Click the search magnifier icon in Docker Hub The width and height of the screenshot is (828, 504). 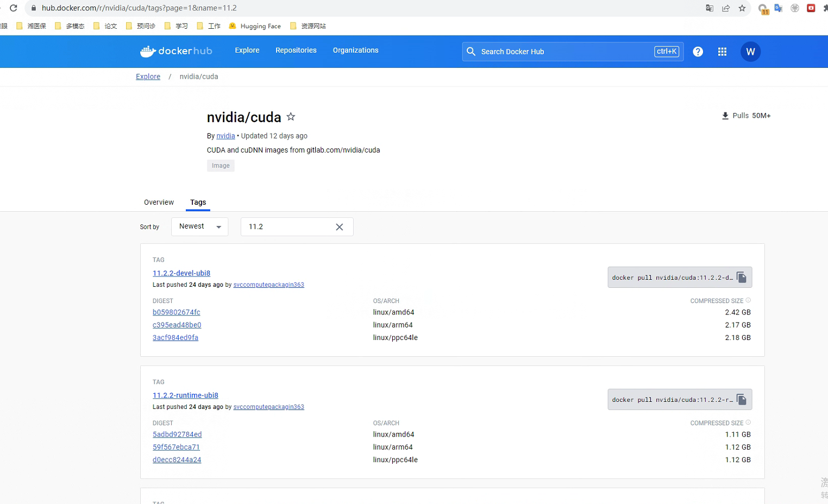(x=471, y=52)
